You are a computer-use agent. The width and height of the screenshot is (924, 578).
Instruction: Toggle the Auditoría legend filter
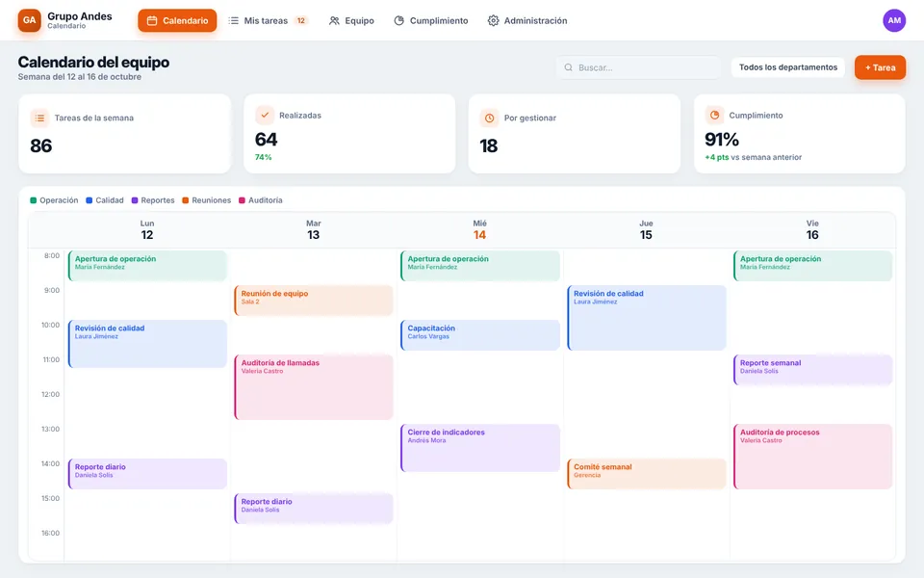click(261, 200)
